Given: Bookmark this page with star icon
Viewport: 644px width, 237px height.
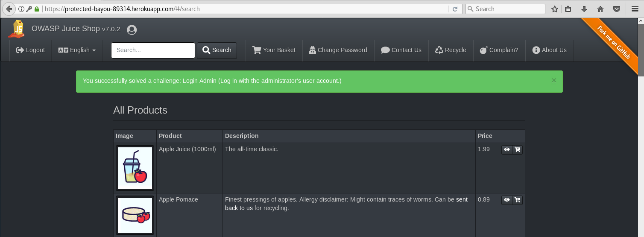Looking at the screenshot, I should click(x=555, y=9).
